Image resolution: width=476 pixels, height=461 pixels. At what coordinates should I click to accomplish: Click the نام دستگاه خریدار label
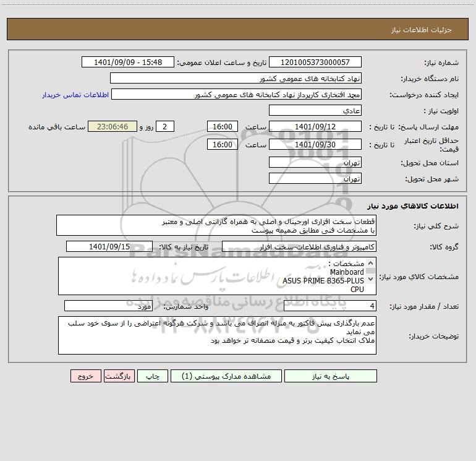[x=430, y=79]
